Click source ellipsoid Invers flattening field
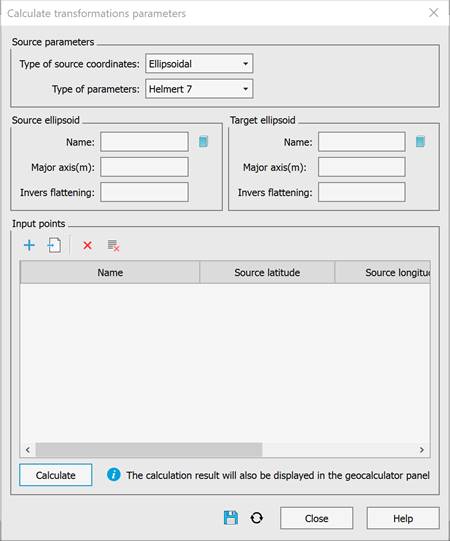This screenshot has width=450, height=541. [145, 192]
